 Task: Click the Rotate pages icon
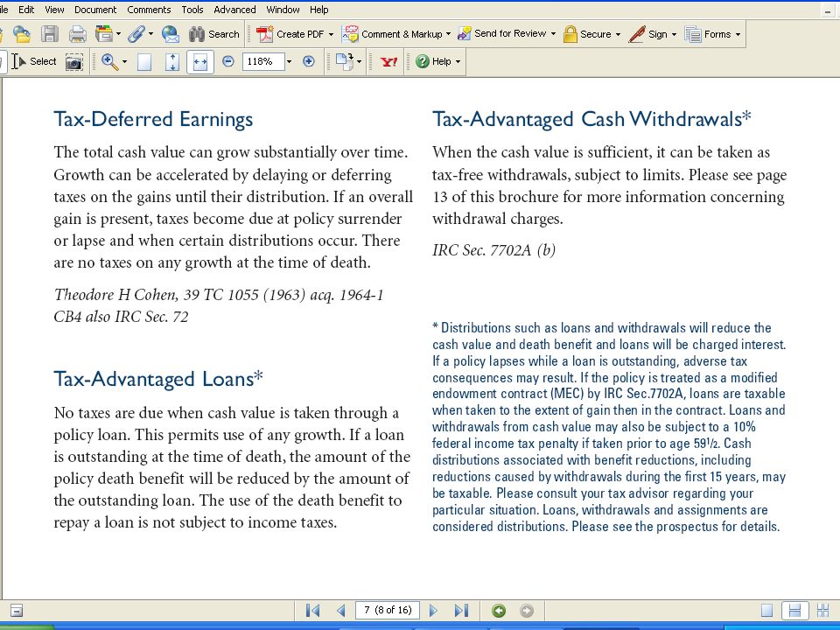pos(345,61)
